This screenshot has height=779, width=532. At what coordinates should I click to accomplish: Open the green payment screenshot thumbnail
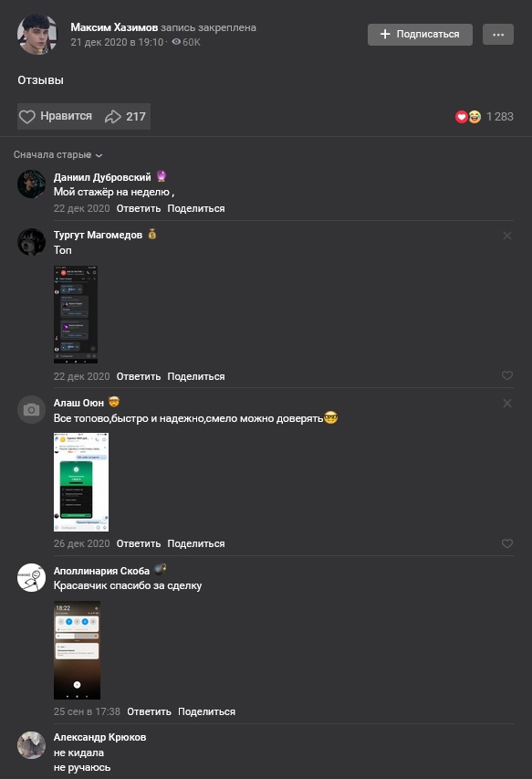(x=81, y=482)
